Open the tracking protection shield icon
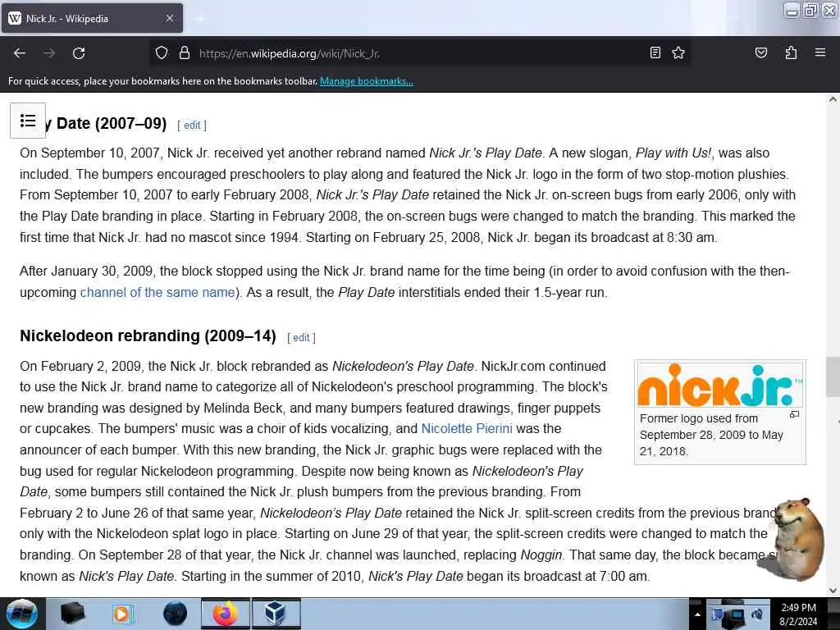Image resolution: width=840 pixels, height=630 pixels. click(162, 53)
